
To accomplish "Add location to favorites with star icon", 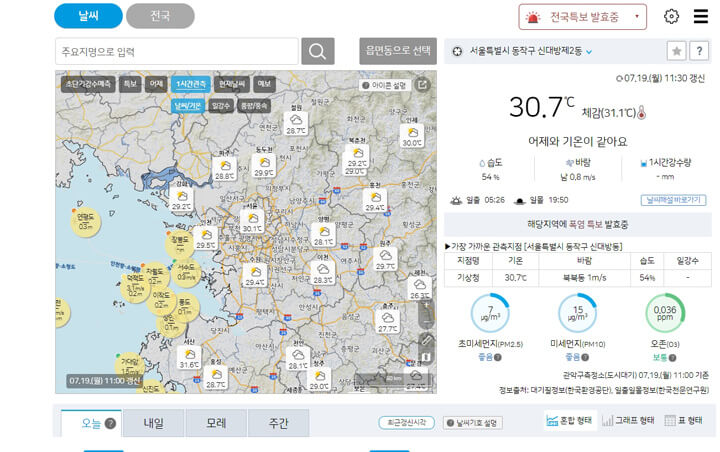I will pyautogui.click(x=676, y=51).
